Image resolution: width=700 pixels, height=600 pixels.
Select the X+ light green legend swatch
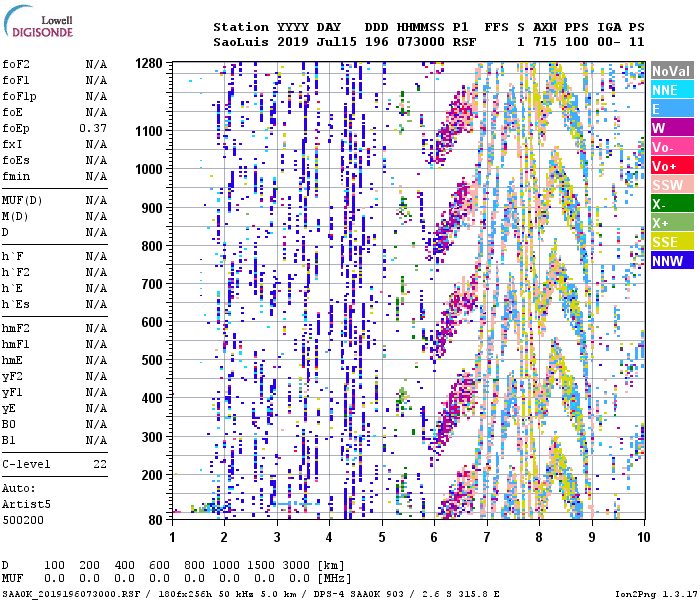click(672, 222)
